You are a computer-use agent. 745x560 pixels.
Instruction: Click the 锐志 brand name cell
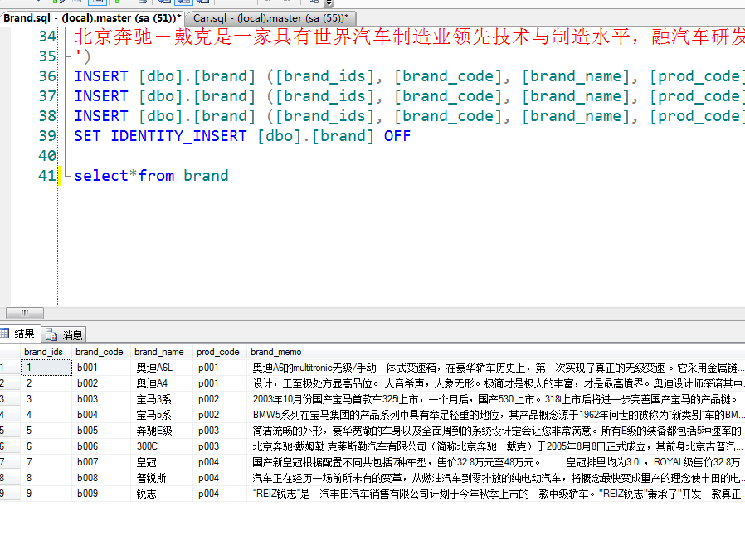tap(162, 494)
